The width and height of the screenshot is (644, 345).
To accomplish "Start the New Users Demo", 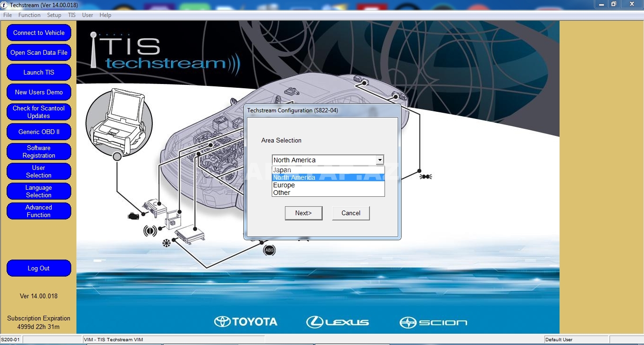I will click(x=39, y=92).
